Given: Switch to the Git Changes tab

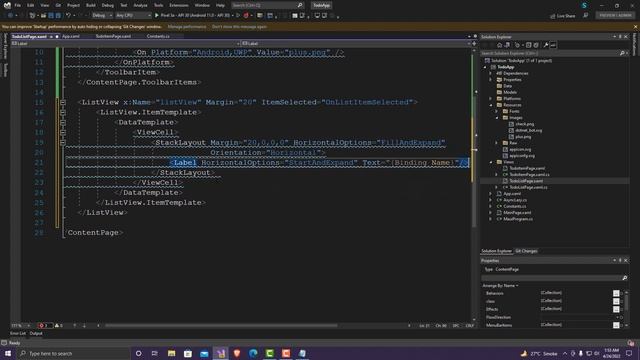Looking at the screenshot, I should [x=526, y=251].
